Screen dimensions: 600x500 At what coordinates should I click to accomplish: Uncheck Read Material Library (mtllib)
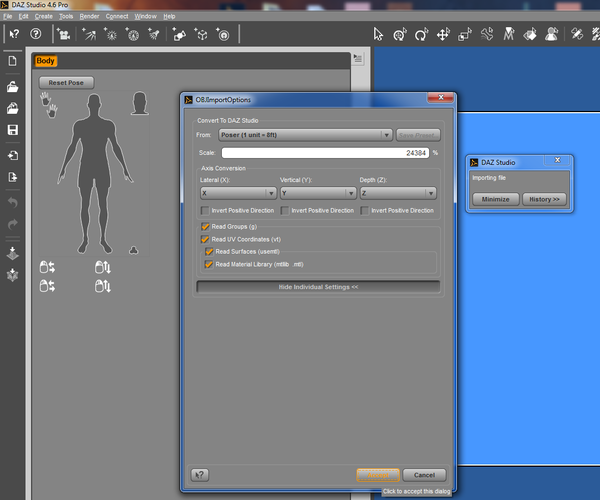click(209, 264)
